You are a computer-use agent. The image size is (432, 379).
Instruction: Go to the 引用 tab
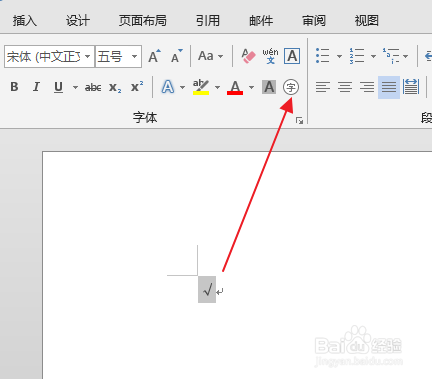208,21
